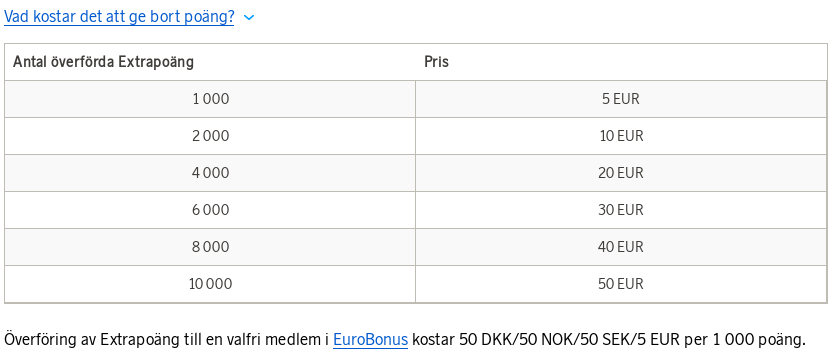Collapse the 'Vad kostar det att ge bort poäng?' link
835x362 pixels.
coord(119,17)
